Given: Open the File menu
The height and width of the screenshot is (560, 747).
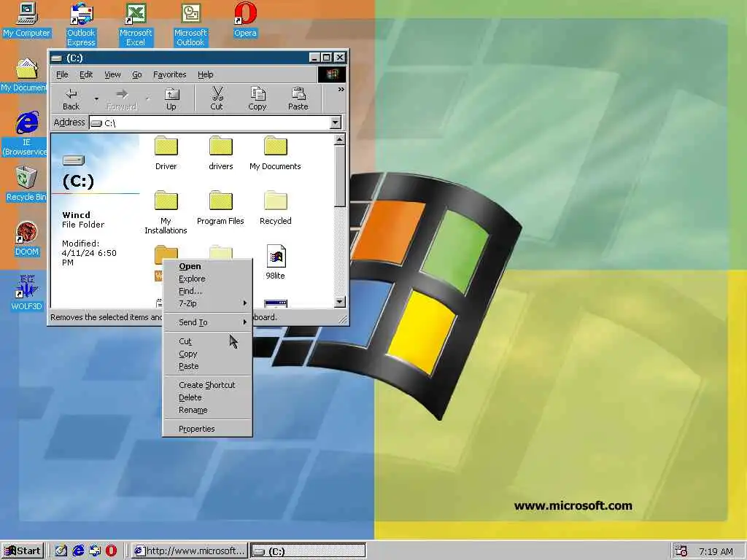Looking at the screenshot, I should pyautogui.click(x=62, y=75).
